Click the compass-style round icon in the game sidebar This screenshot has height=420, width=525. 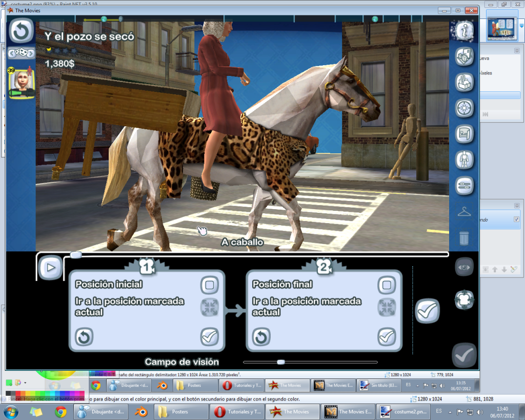(x=464, y=108)
